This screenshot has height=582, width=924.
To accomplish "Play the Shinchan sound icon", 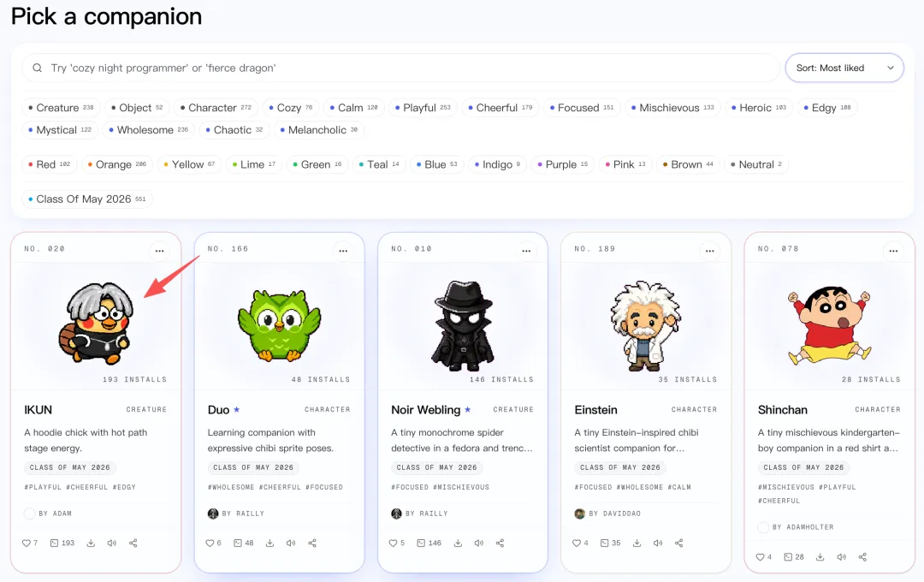I will point(842,557).
